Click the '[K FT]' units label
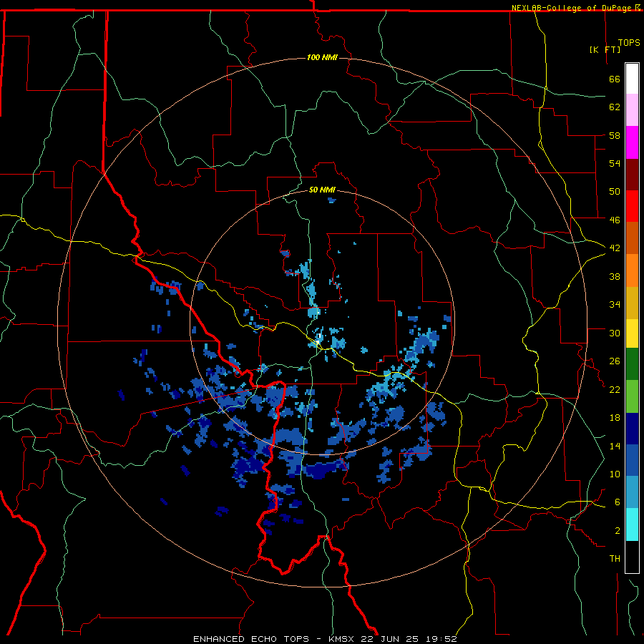This screenshot has height=644, width=644. [x=605, y=49]
